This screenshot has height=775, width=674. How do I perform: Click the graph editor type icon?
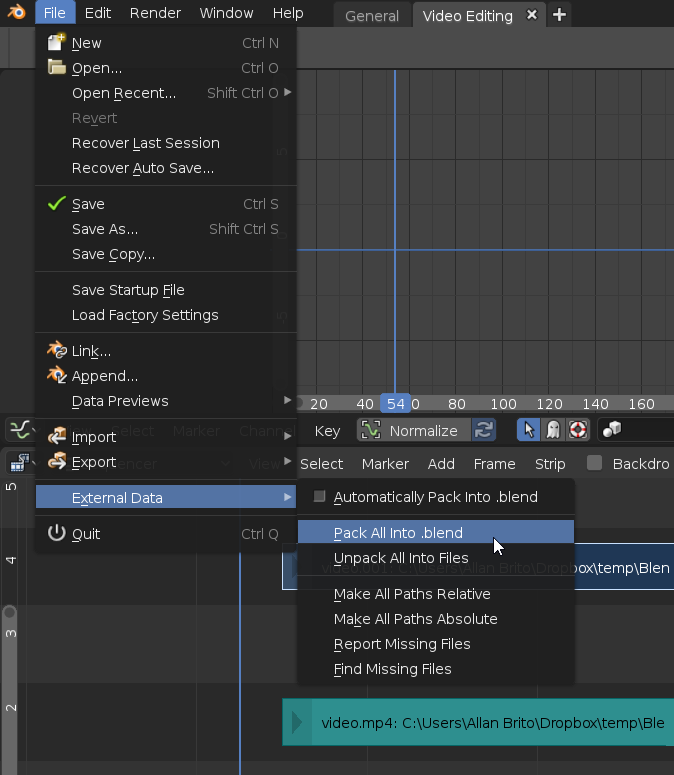click(19, 430)
